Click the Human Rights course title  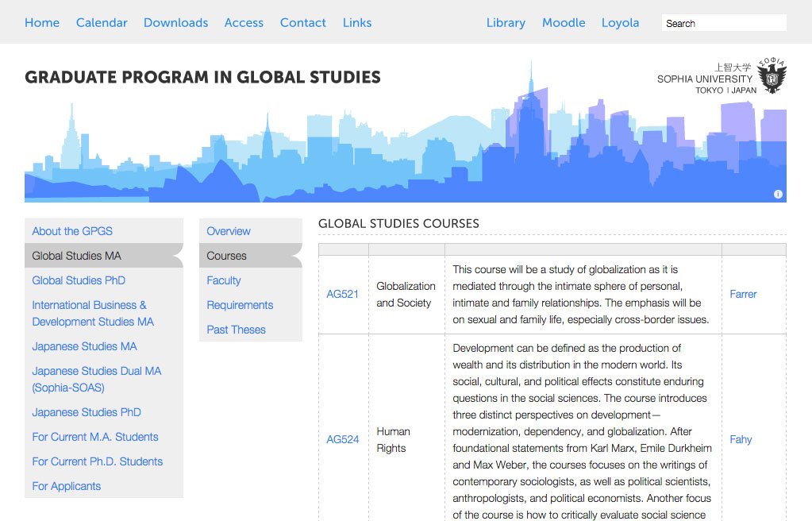click(393, 440)
